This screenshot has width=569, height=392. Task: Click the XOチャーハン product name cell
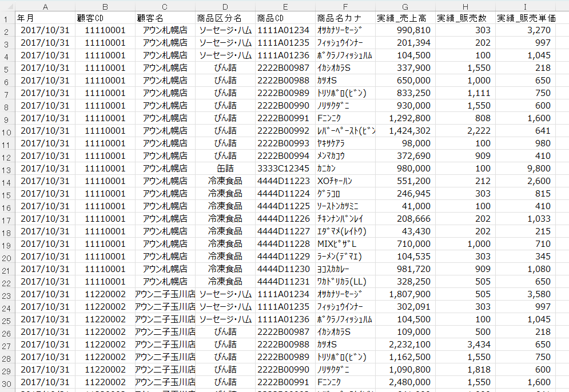click(x=345, y=181)
